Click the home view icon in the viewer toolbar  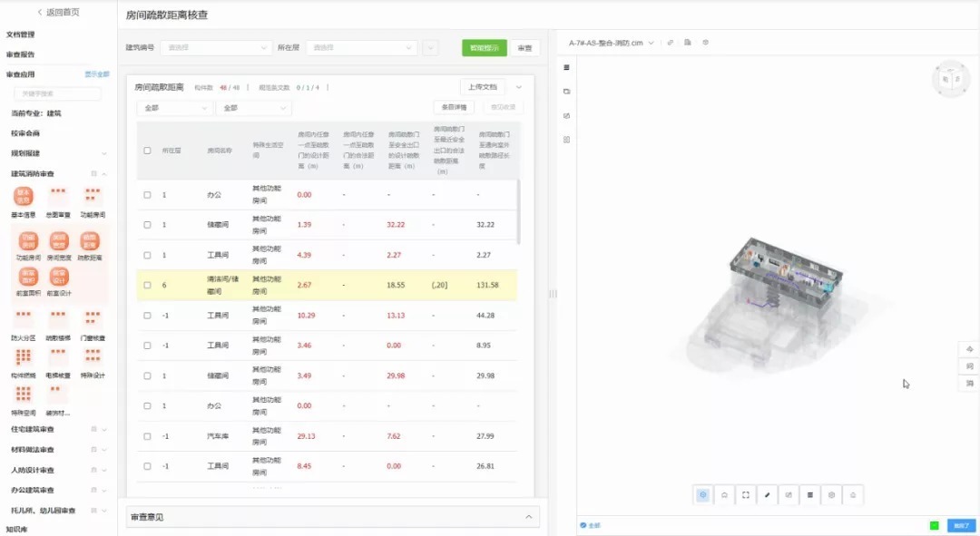tap(724, 495)
